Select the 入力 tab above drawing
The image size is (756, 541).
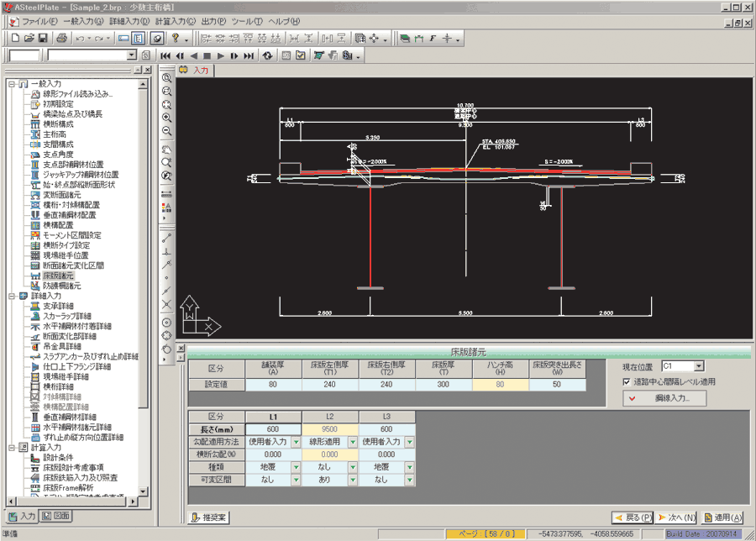tap(196, 71)
